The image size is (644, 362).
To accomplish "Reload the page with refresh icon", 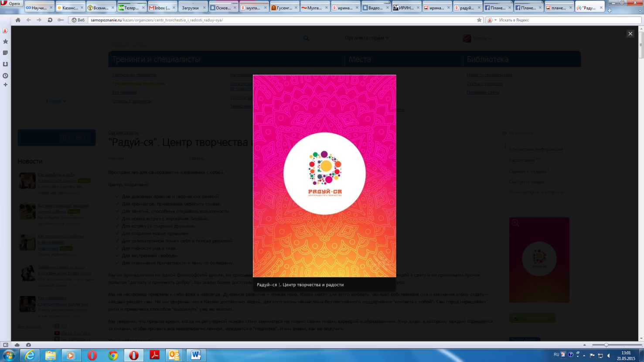I will [x=50, y=20].
